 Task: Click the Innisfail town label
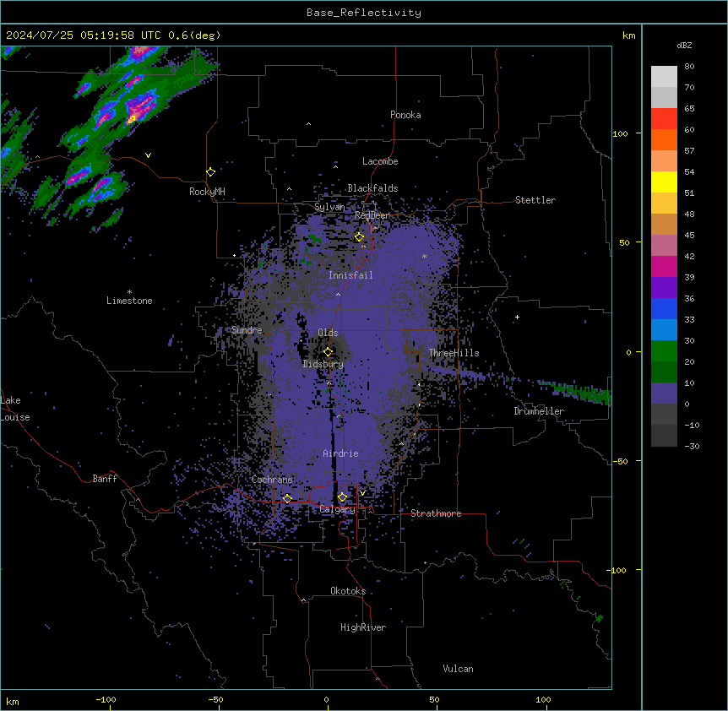tap(351, 275)
